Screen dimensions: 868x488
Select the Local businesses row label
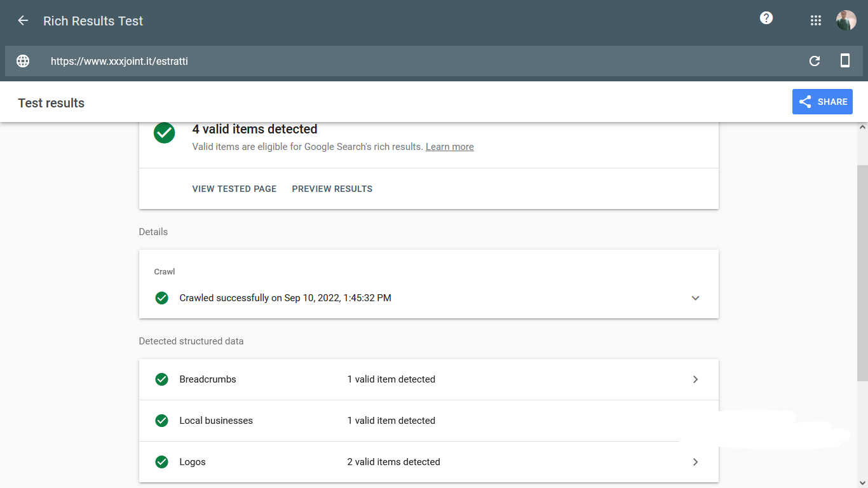tap(216, 421)
